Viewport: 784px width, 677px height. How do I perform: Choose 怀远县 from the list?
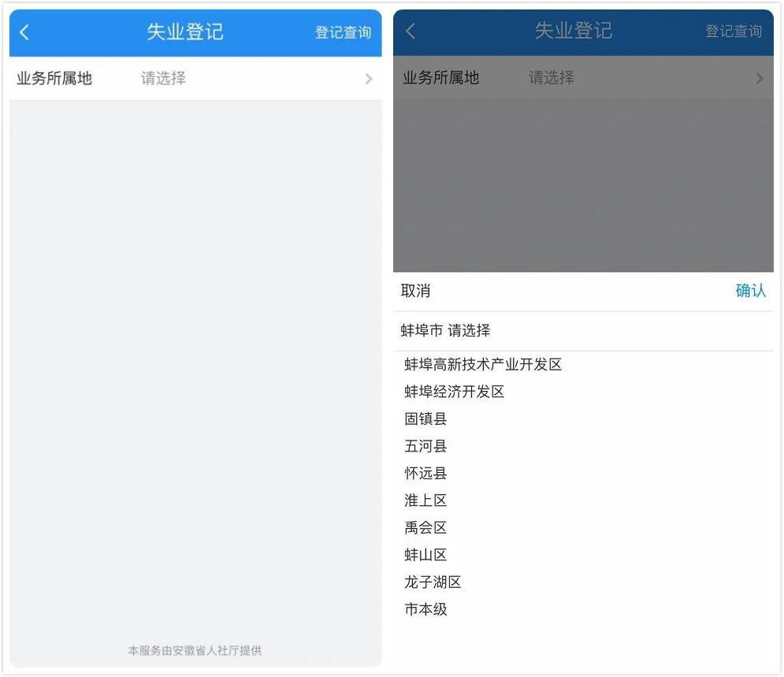tap(425, 474)
